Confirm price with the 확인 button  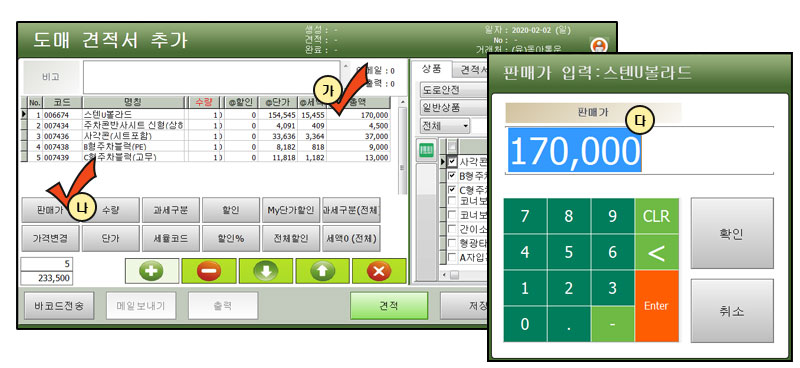[x=732, y=233]
